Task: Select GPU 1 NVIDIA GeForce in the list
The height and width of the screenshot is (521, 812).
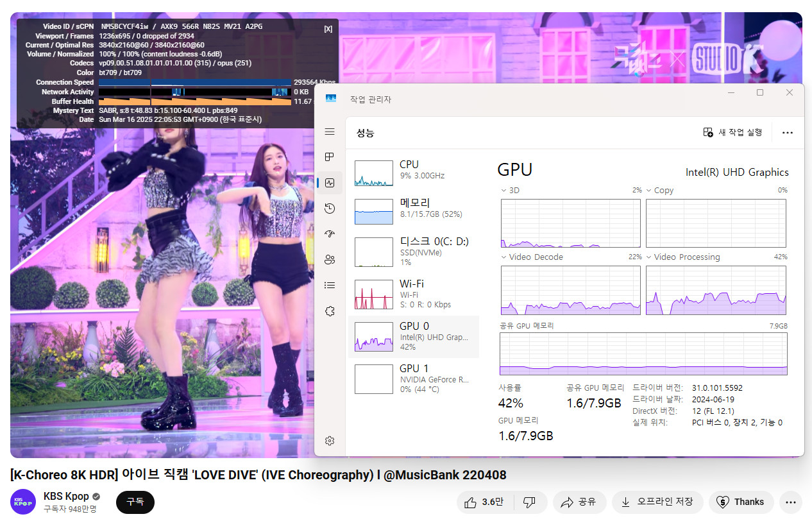Action: tap(414, 379)
